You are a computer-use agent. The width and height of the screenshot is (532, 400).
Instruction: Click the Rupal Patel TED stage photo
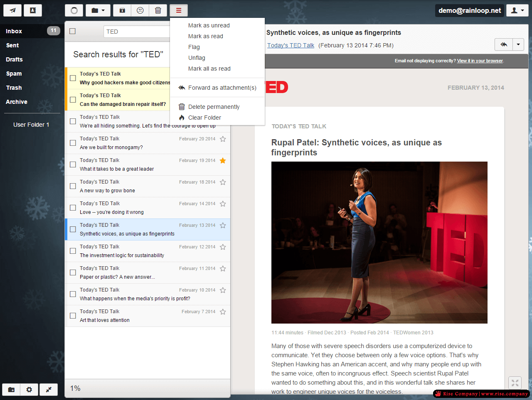(x=379, y=243)
